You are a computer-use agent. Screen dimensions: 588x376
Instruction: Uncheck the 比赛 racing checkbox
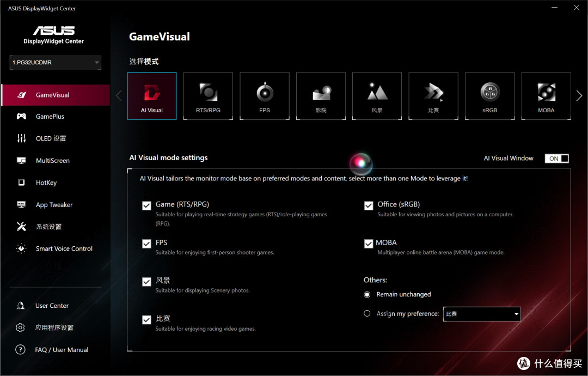146,320
